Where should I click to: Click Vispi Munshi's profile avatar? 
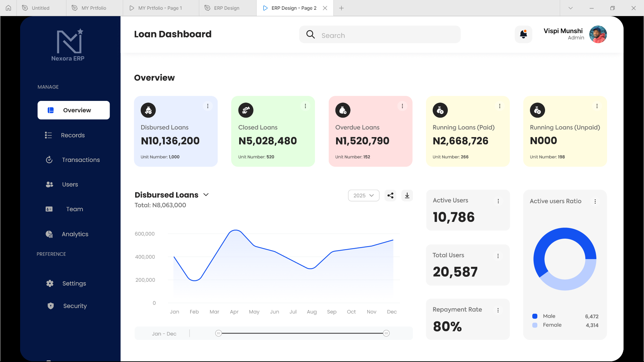tap(598, 34)
